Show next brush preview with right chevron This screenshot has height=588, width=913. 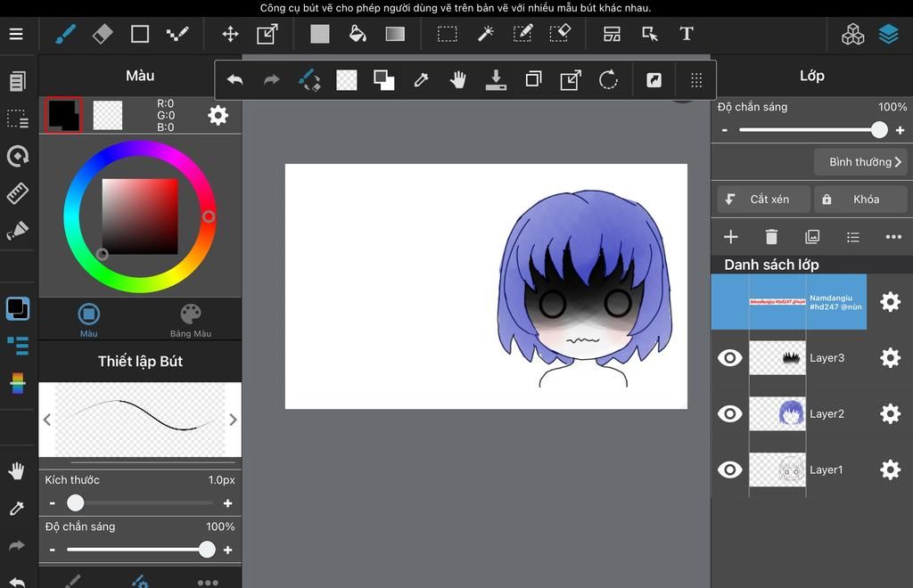click(233, 420)
